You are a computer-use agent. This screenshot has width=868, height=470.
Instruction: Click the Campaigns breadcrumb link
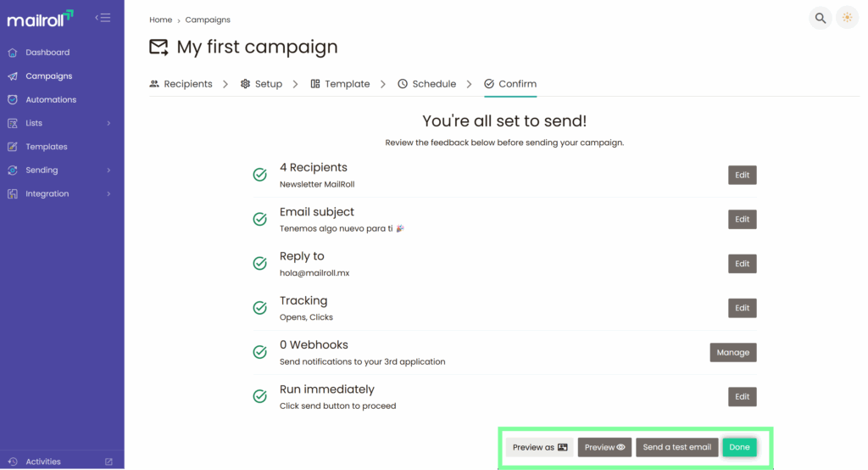(x=208, y=20)
